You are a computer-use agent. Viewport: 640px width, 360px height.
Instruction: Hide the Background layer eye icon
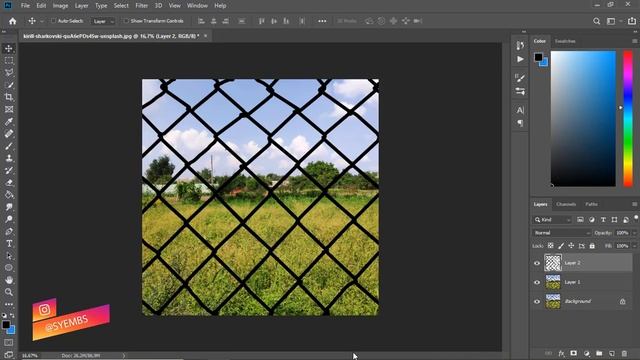(x=537, y=302)
